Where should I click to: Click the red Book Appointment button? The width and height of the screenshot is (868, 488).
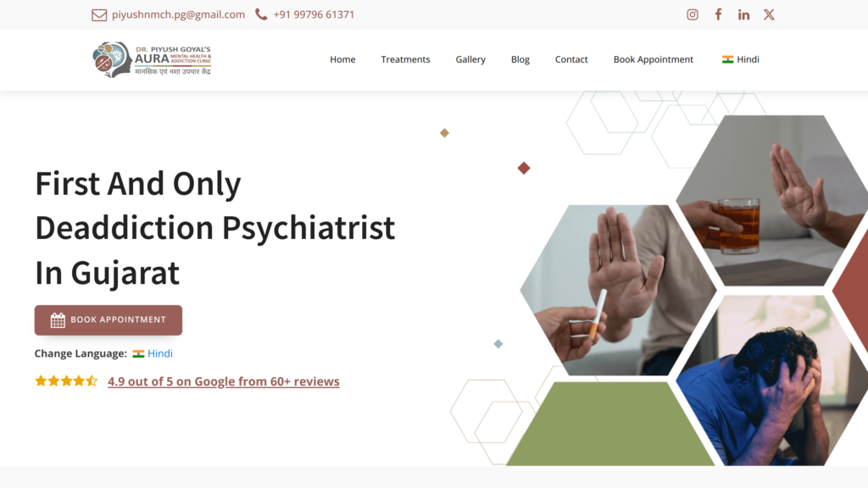click(x=108, y=319)
